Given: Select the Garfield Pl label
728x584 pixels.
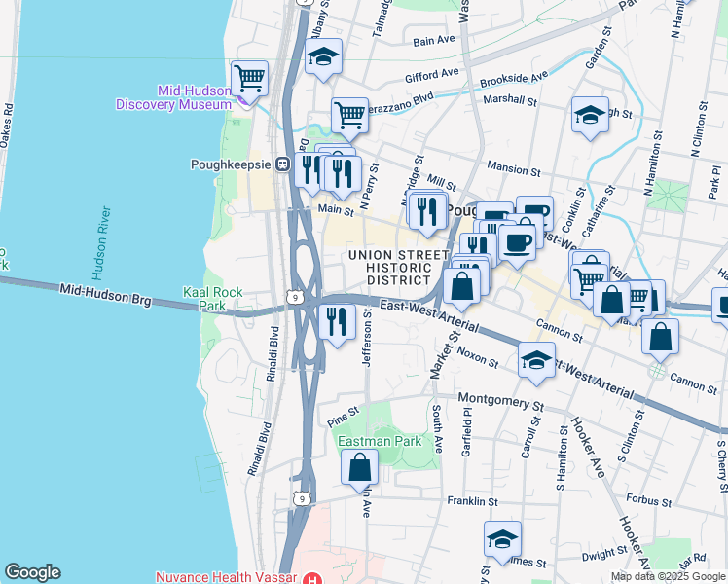Looking at the screenshot, I should (x=466, y=432).
